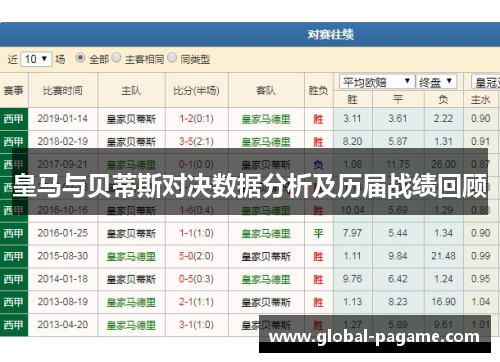Click win odds value 3.11
Screen dimensions: 500x362
pyautogui.click(x=352, y=119)
